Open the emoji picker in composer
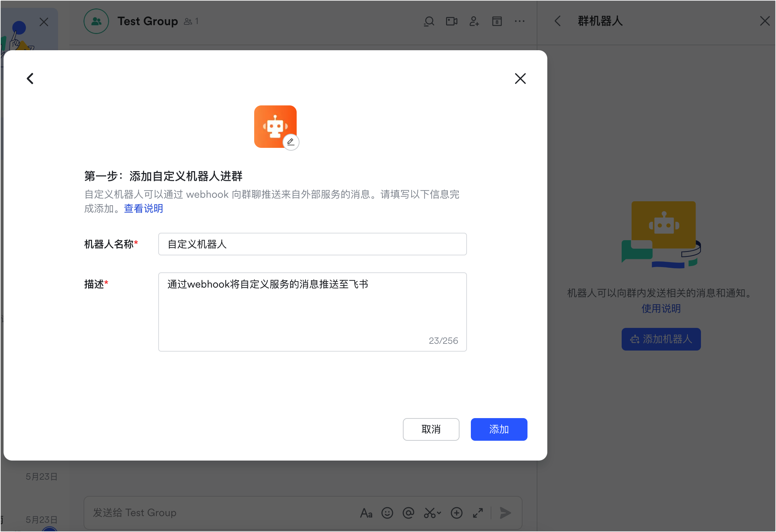Image resolution: width=776 pixels, height=532 pixels. click(x=387, y=513)
